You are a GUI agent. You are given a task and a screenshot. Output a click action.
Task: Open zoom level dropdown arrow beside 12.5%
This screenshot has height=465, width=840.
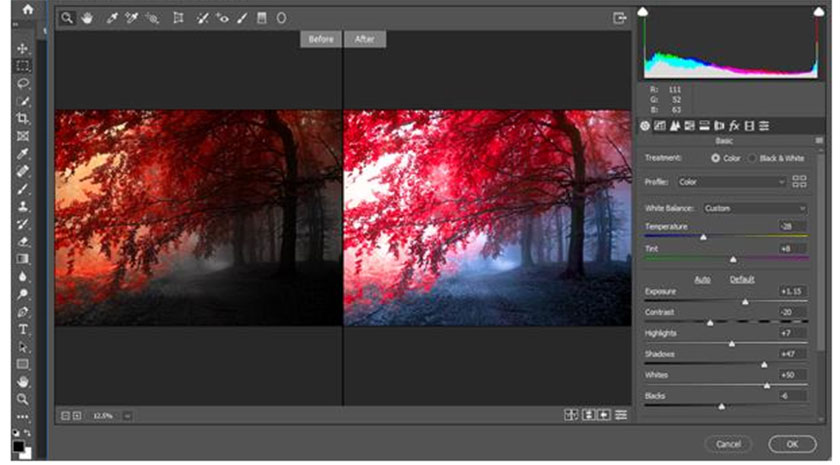point(128,416)
